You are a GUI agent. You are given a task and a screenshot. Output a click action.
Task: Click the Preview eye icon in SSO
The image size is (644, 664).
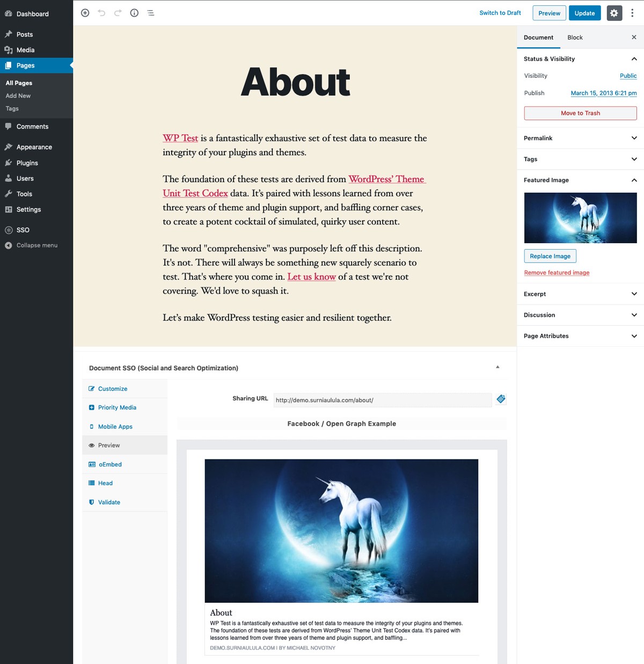coord(92,446)
